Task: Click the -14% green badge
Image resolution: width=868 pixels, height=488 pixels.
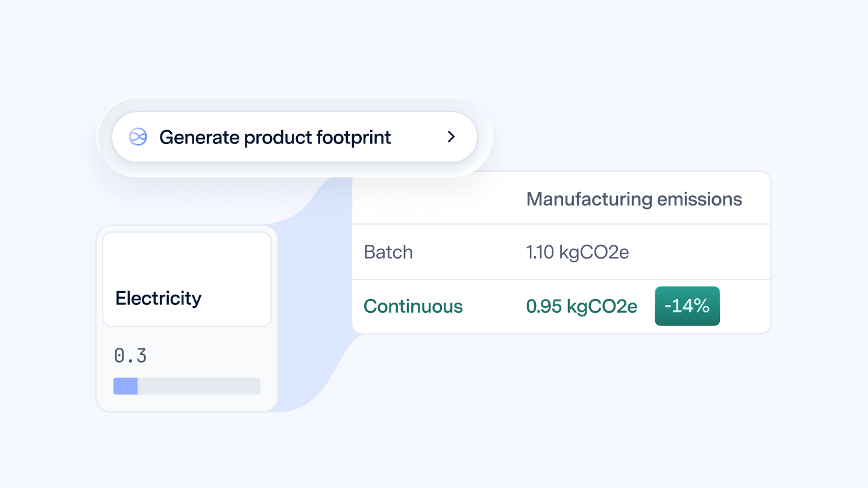Action: 687,306
